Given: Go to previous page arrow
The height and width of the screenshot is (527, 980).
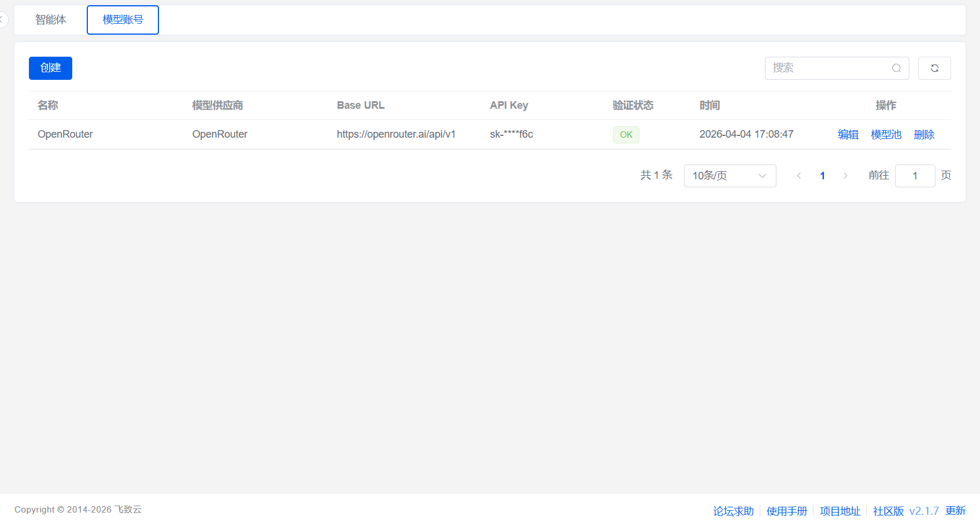Looking at the screenshot, I should [x=799, y=176].
